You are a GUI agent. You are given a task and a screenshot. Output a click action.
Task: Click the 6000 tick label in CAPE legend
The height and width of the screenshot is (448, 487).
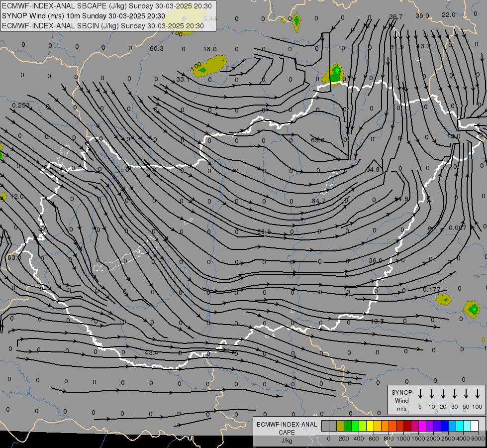pos(478,439)
